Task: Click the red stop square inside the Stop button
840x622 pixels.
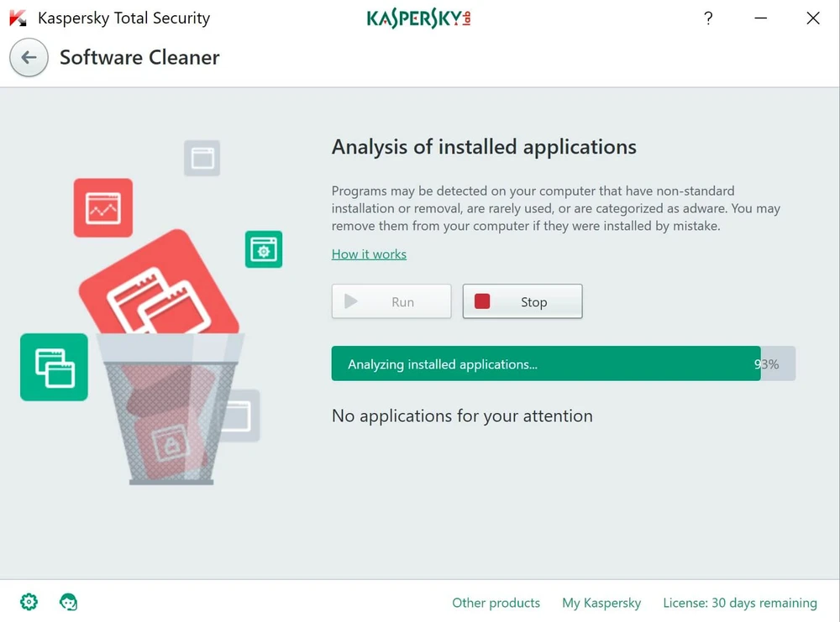Action: coord(481,301)
